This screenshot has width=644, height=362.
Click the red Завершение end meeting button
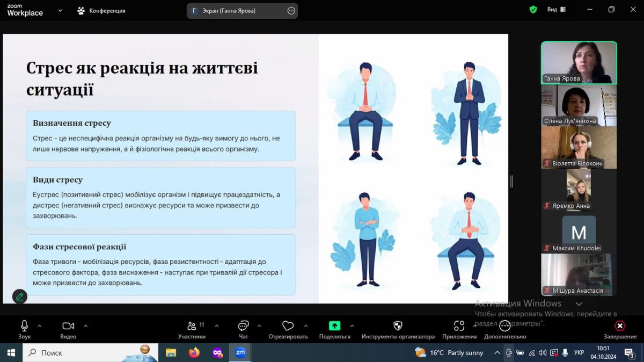[620, 326]
